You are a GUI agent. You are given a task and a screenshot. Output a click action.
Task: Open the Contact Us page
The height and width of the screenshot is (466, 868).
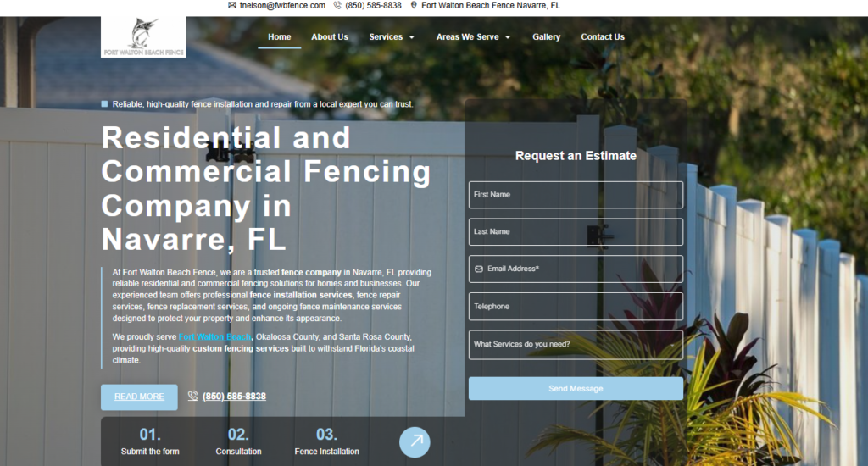pos(603,36)
